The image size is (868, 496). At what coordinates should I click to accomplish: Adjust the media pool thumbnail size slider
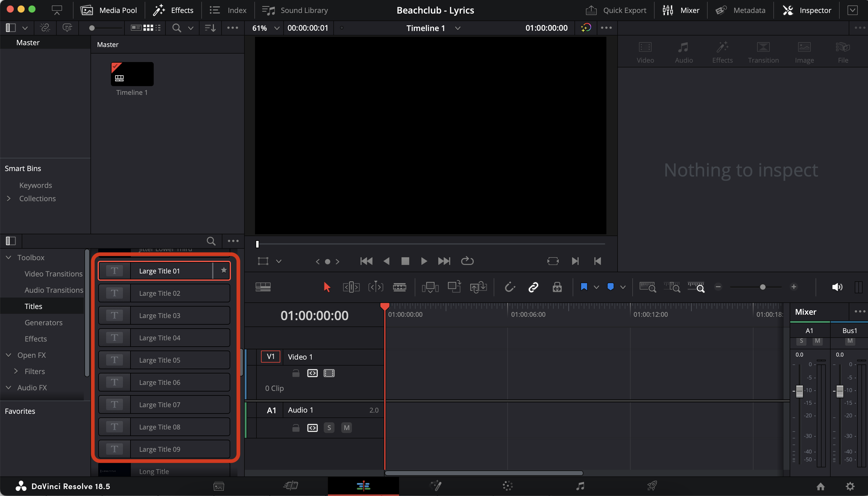point(92,28)
